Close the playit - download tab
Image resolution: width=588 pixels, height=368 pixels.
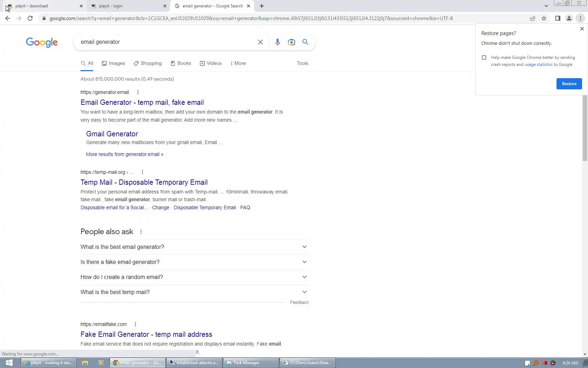81,6
